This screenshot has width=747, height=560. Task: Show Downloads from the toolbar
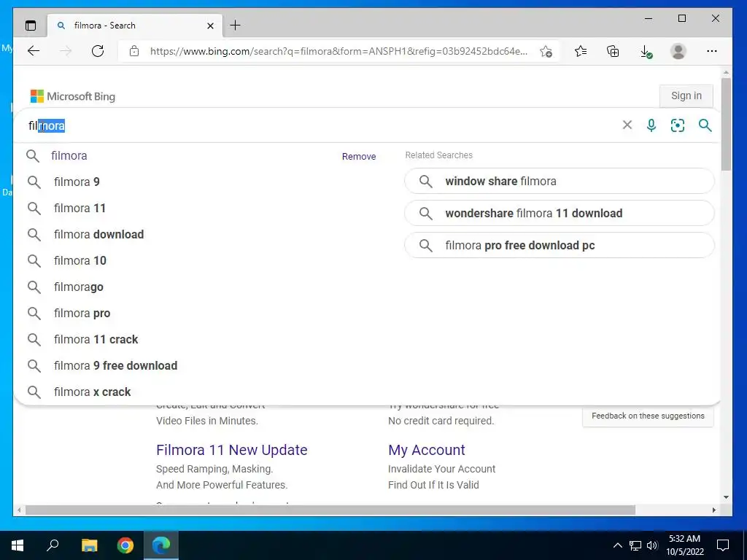[x=646, y=51]
